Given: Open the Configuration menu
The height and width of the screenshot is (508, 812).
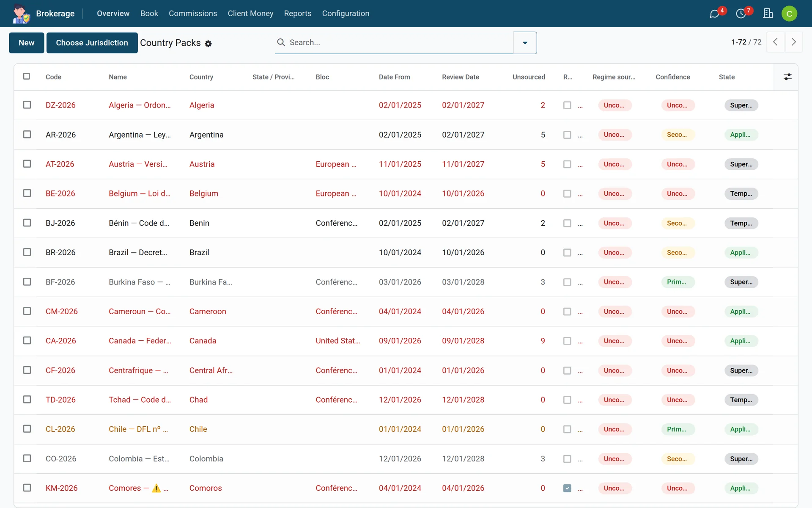Looking at the screenshot, I should (x=346, y=14).
